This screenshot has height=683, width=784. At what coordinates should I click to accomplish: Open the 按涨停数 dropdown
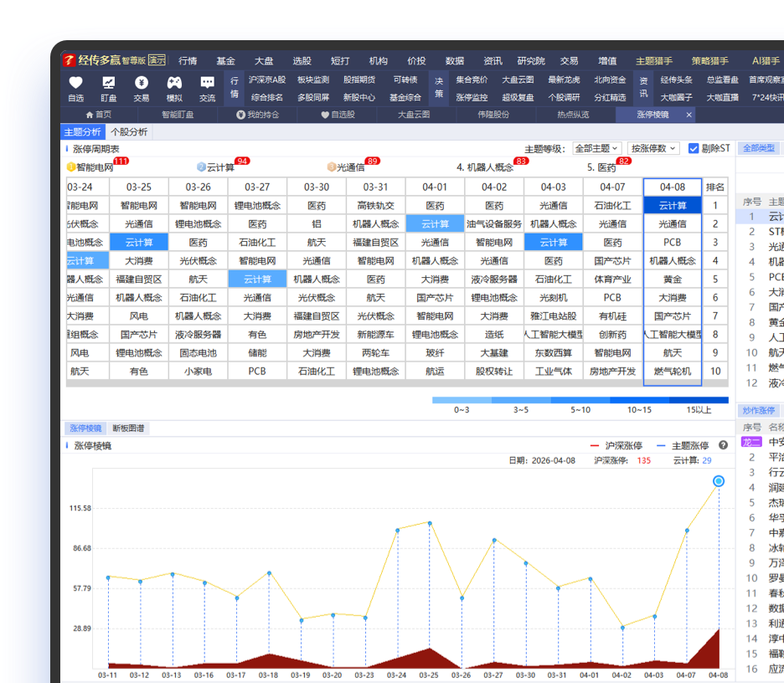click(653, 148)
